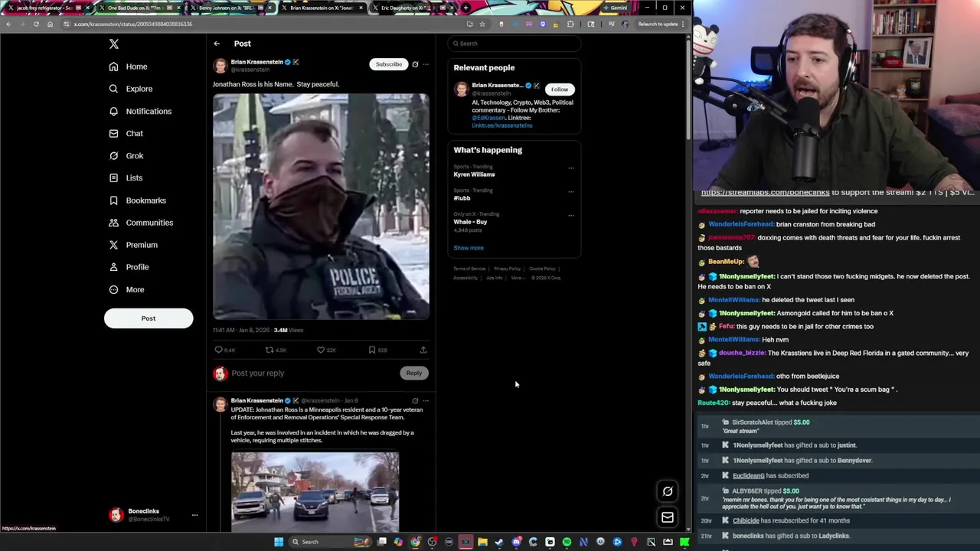Go to Home in the X sidebar
Screen dimensions: 980x551
128,67
